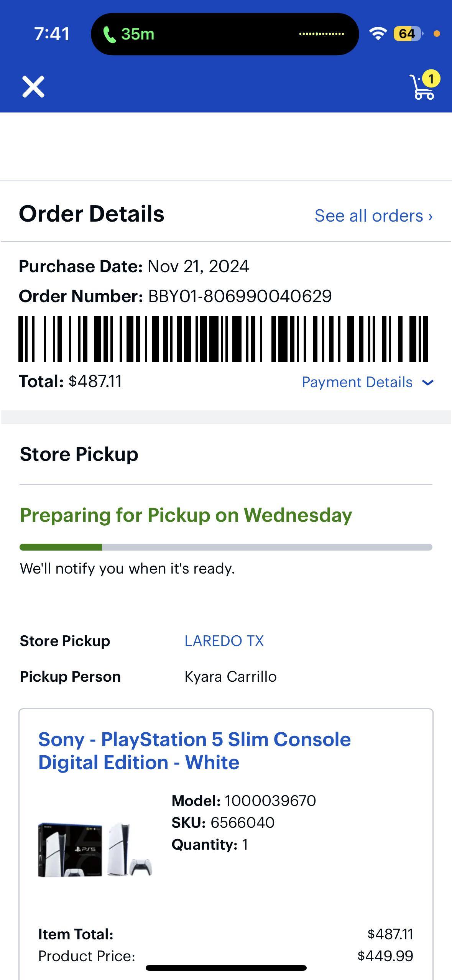Tap the green phone call icon
The height and width of the screenshot is (980, 452).
[x=110, y=35]
